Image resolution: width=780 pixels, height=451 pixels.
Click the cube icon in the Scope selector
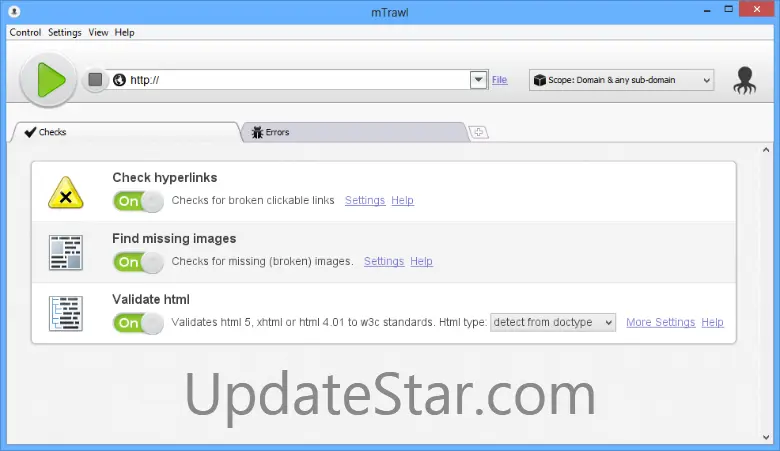point(539,80)
